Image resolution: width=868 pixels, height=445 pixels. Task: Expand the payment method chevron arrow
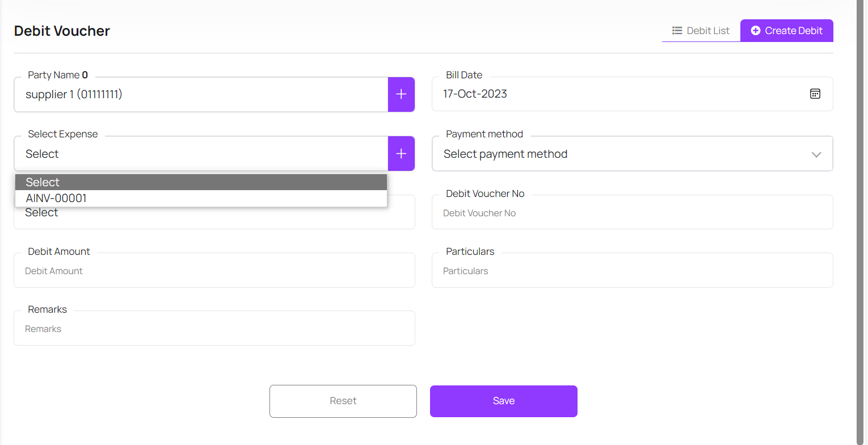click(816, 154)
